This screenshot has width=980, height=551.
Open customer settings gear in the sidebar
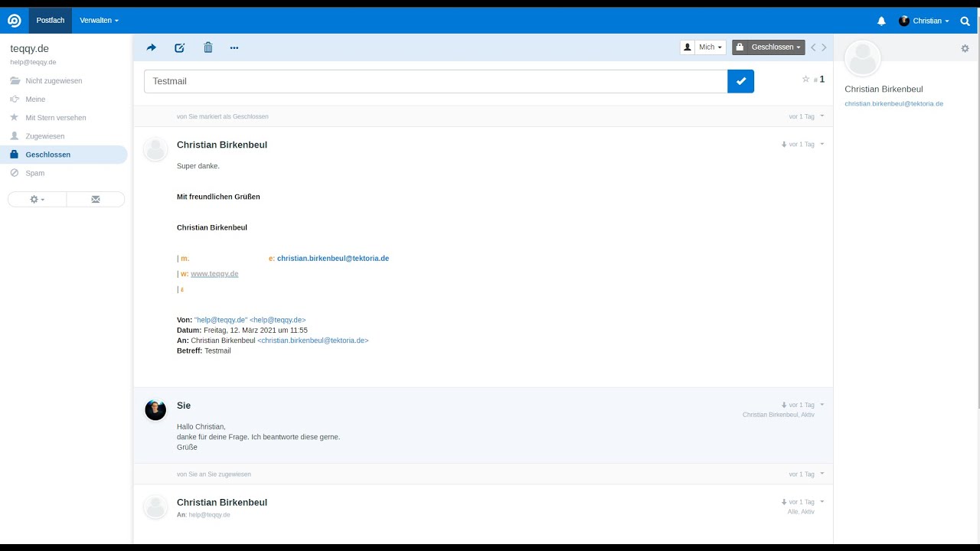point(965,48)
